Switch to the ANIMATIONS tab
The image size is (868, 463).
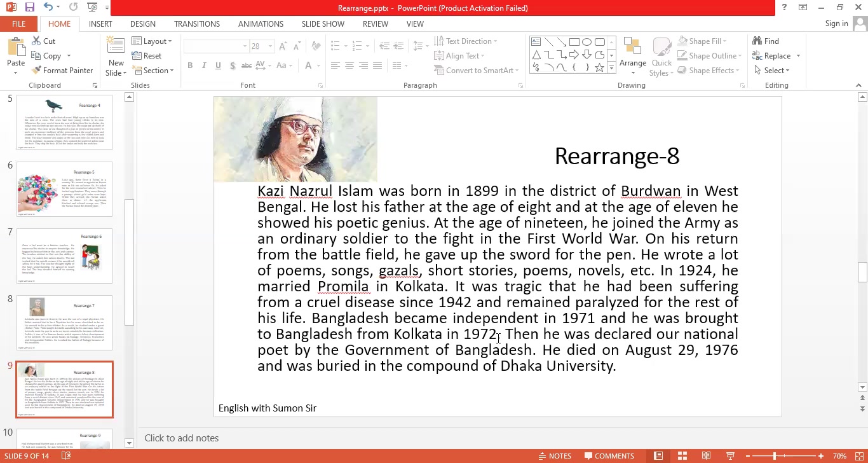click(x=261, y=24)
